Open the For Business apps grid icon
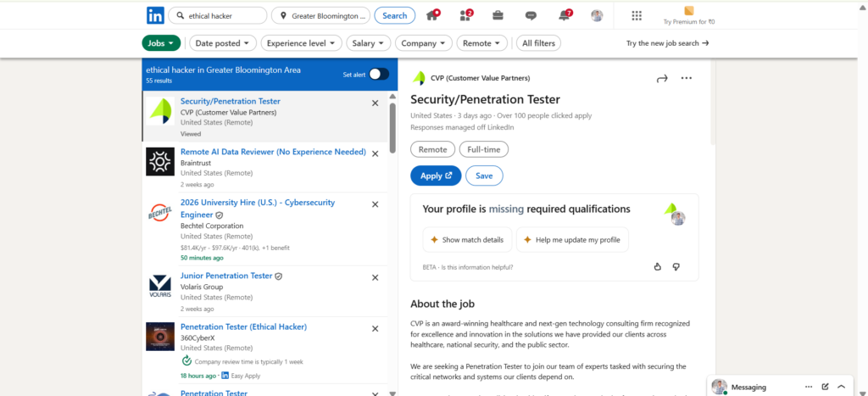 tap(637, 15)
